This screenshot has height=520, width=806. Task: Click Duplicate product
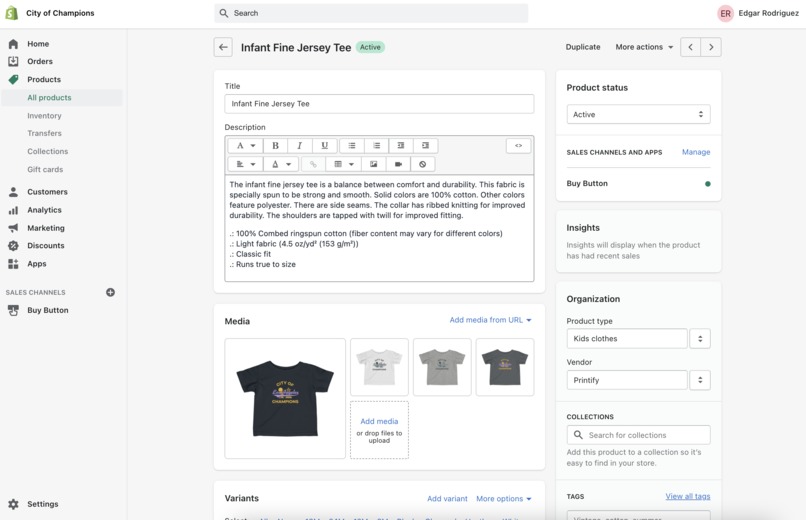tap(583, 47)
